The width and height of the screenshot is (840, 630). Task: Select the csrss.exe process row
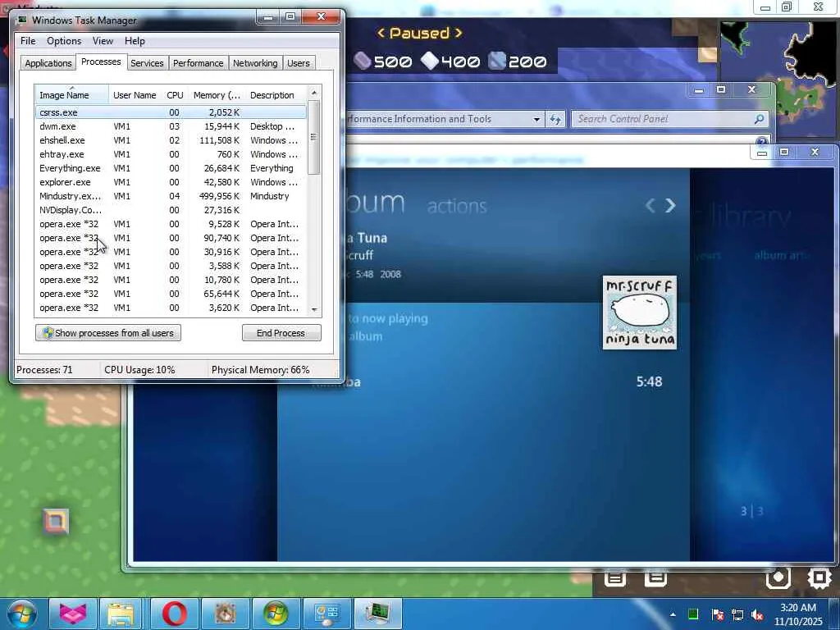click(x=171, y=112)
